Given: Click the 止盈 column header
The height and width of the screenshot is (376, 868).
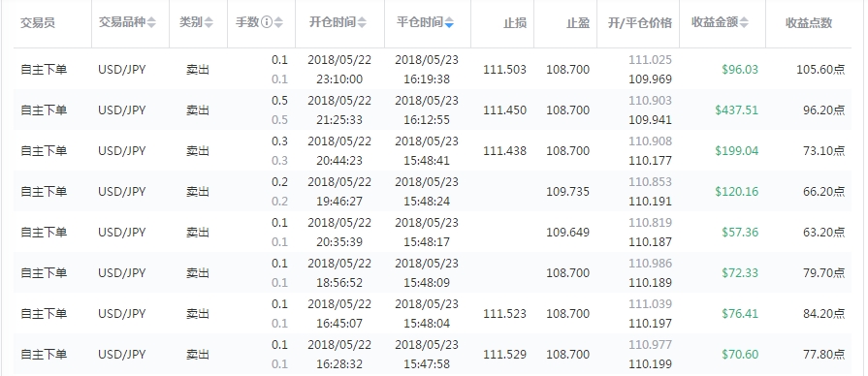Looking at the screenshot, I should tap(578, 23).
